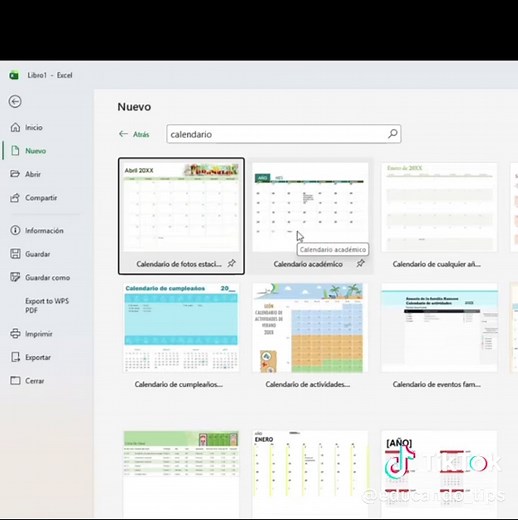This screenshot has height=520, width=518.
Task: Click the Inicio home icon
Action: [15, 127]
